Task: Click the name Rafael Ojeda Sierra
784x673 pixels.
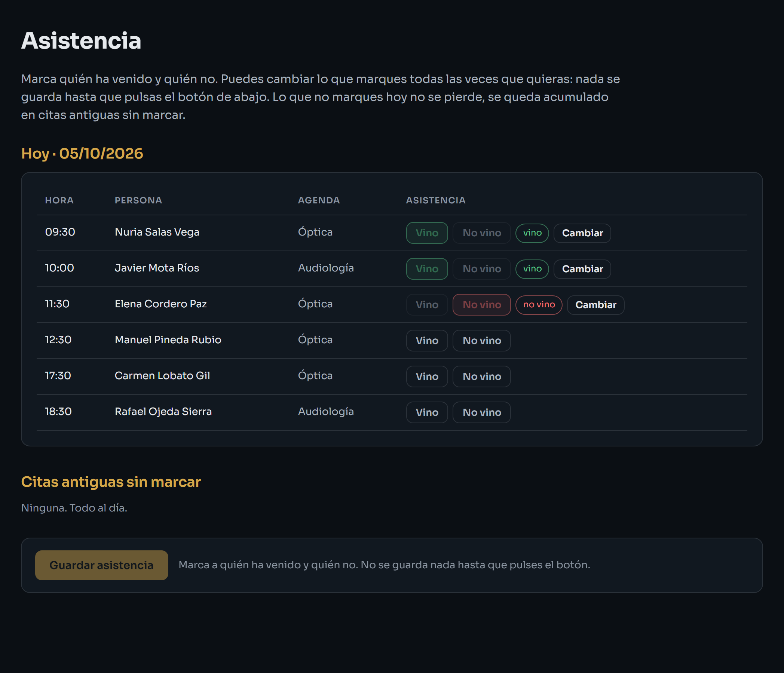Action: click(163, 412)
